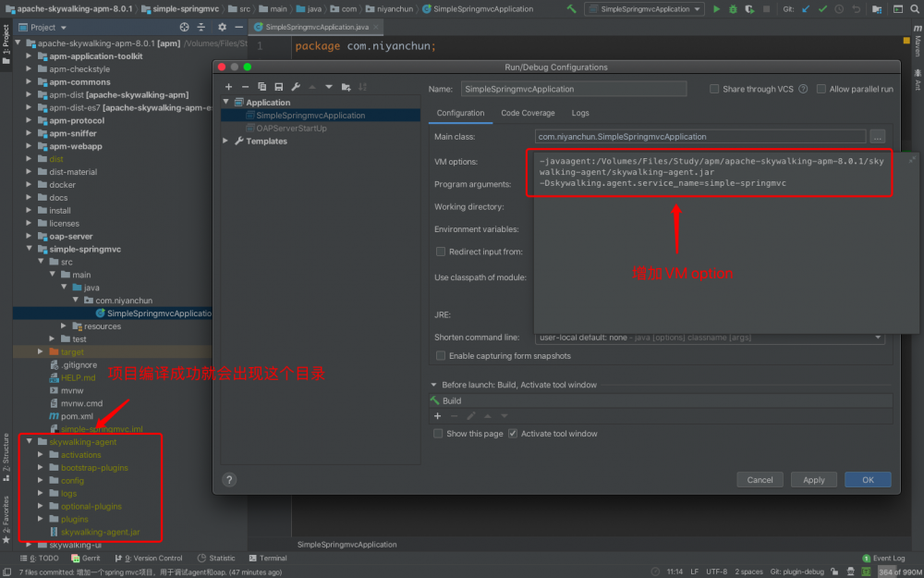
Task: Click the Main class input field
Action: 699,137
